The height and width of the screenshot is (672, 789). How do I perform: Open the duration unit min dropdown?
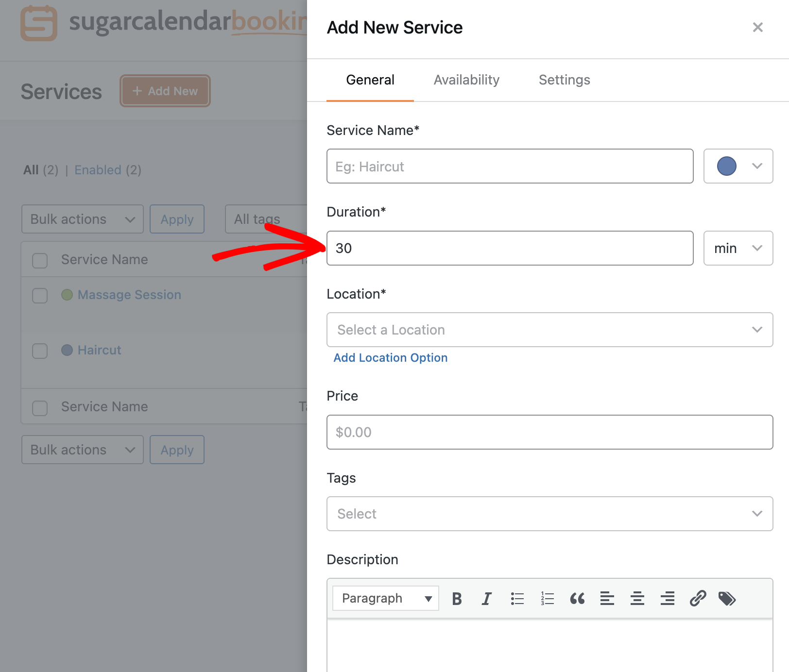pos(738,248)
